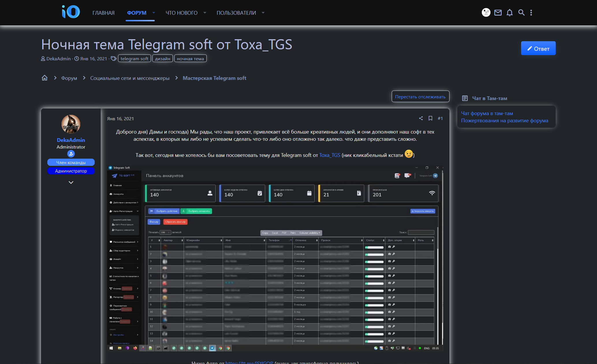The height and width of the screenshot is (364, 597).
Task: Open the ГЛАВНАЯ menu item
Action: click(103, 13)
